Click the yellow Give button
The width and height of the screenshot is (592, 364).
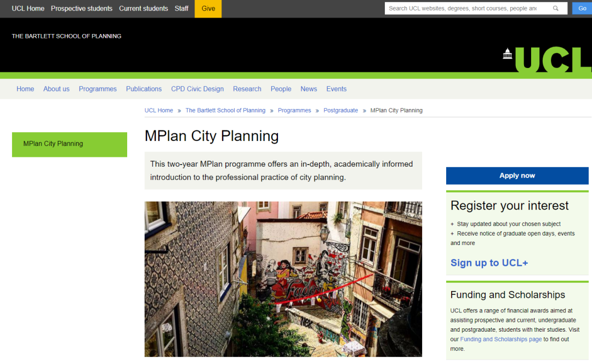[208, 9]
